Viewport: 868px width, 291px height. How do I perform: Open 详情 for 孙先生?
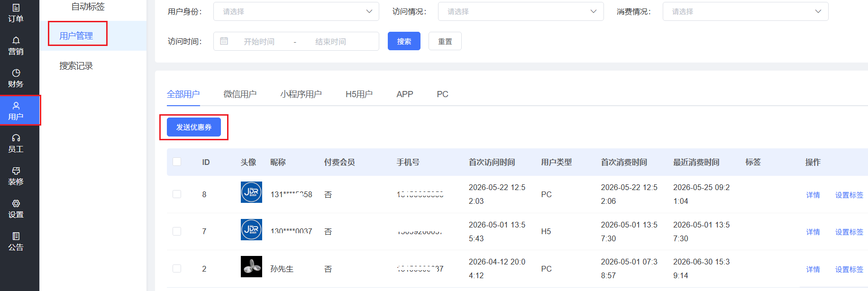813,269
